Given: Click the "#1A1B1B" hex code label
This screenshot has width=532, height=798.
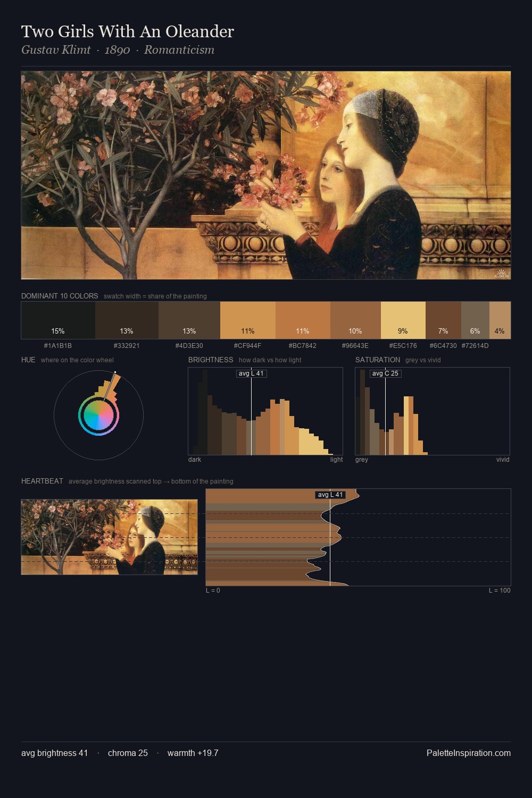Looking at the screenshot, I should (58, 346).
